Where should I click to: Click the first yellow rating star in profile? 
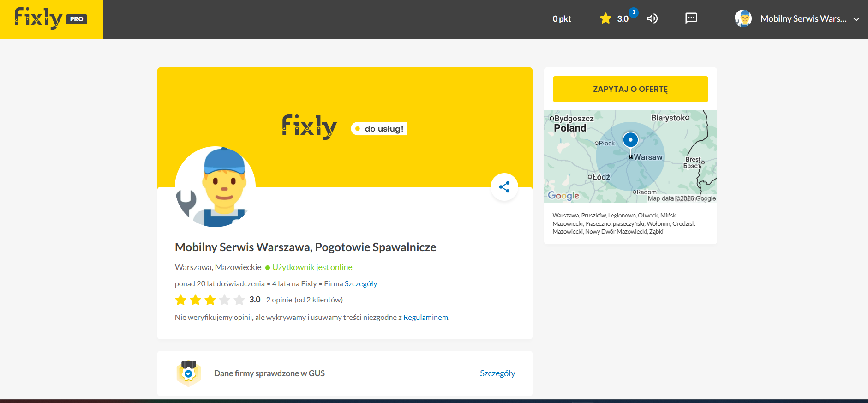point(180,300)
